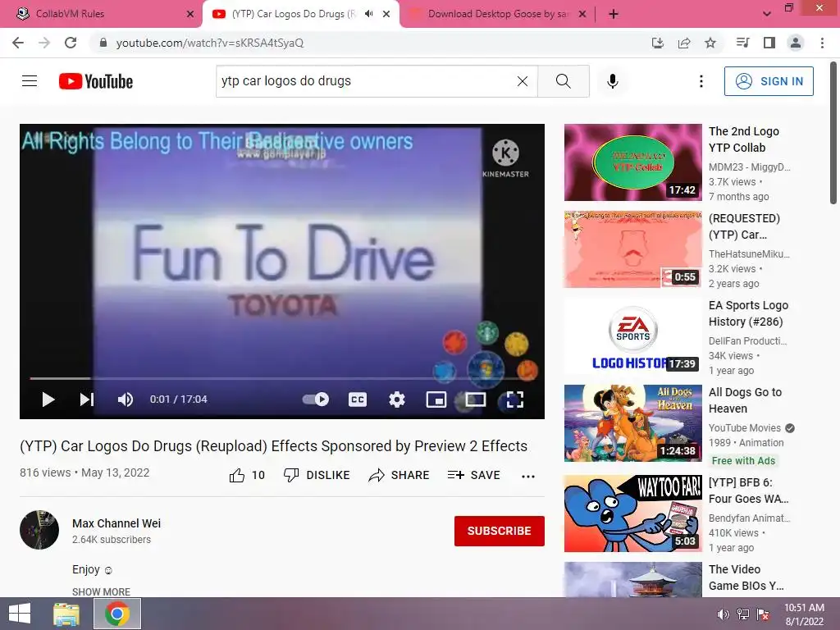
Task: Enter full screen mode
Action: click(515, 399)
